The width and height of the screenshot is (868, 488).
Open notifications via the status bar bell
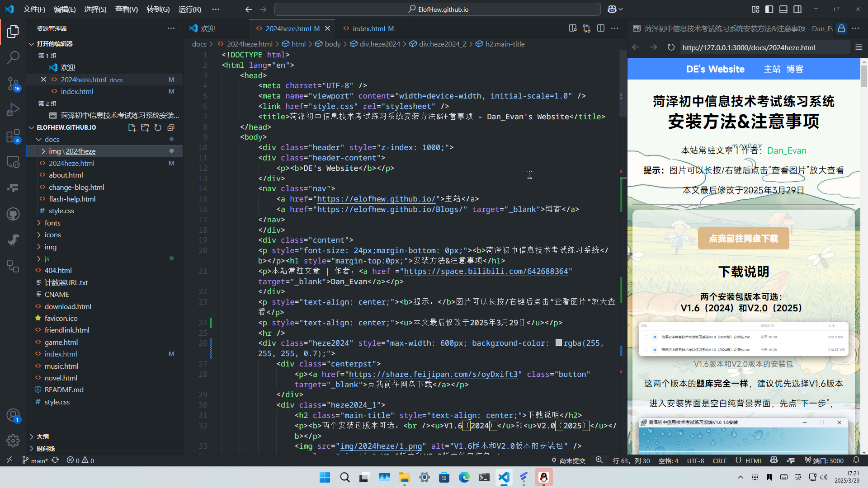point(857,460)
